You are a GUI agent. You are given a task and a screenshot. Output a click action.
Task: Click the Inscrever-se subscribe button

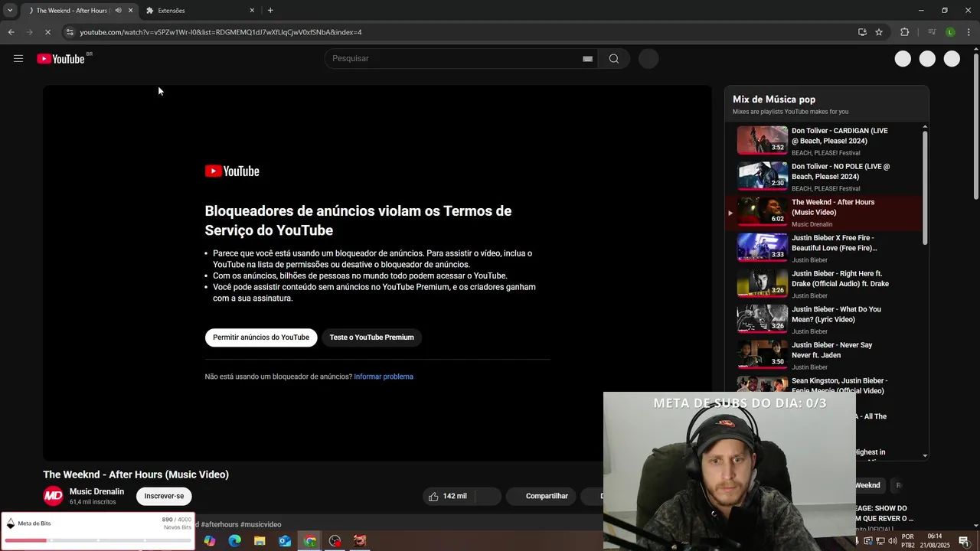coord(164,496)
